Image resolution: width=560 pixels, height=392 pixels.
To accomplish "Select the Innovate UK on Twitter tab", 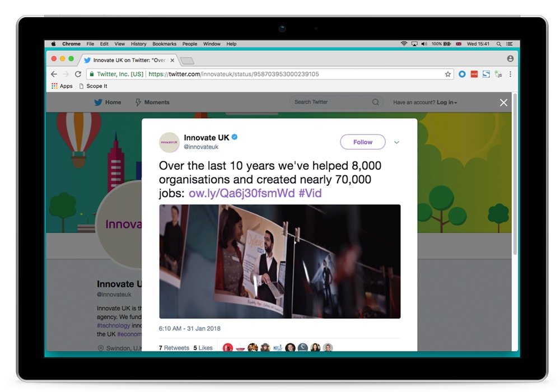I will [129, 60].
